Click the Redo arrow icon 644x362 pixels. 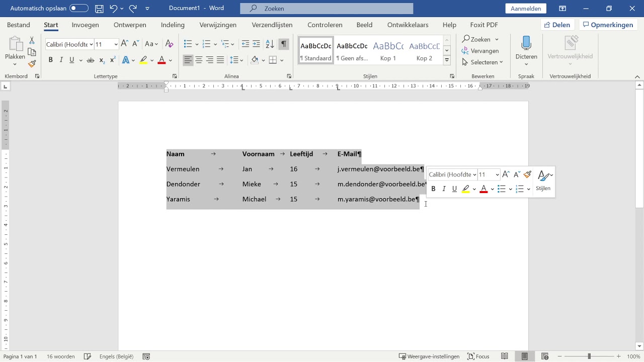tap(133, 9)
